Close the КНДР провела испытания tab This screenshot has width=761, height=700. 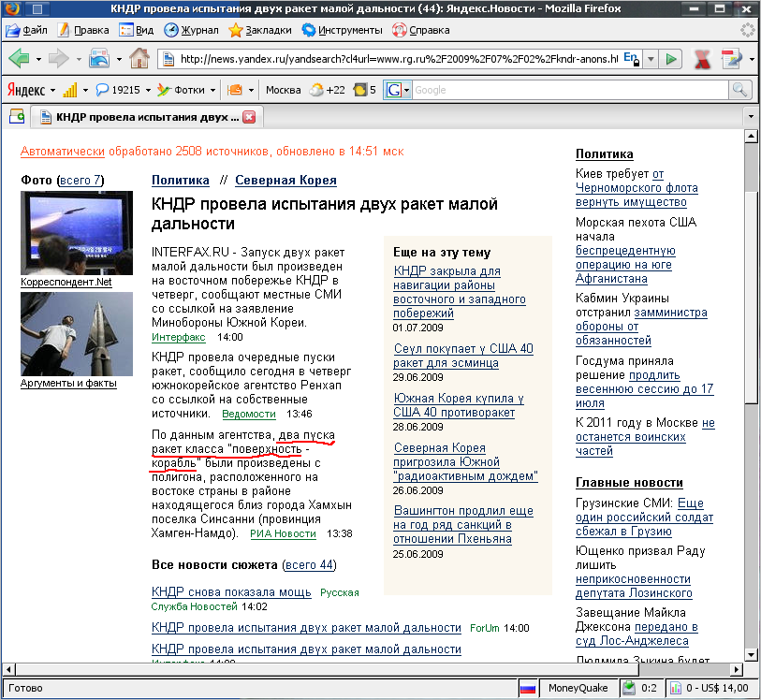point(249,117)
